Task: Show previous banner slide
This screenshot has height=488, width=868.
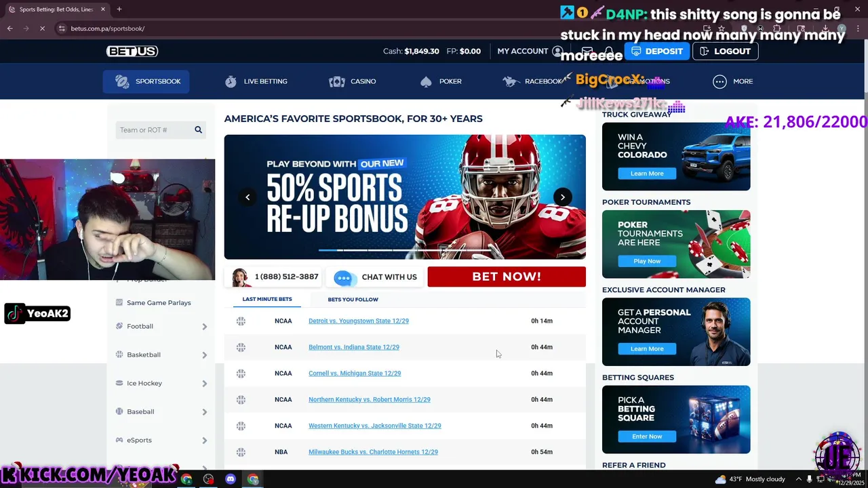Action: 248,197
